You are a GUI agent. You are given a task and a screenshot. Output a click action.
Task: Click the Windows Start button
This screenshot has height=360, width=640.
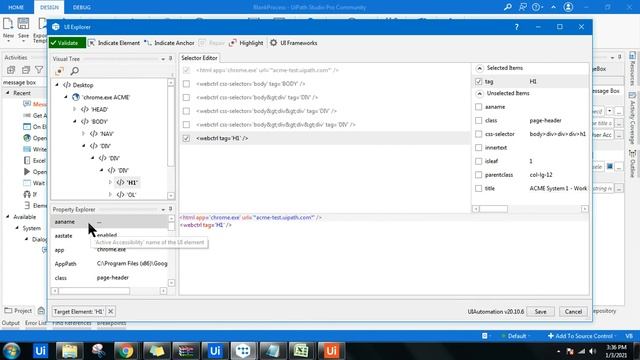[x=11, y=351]
